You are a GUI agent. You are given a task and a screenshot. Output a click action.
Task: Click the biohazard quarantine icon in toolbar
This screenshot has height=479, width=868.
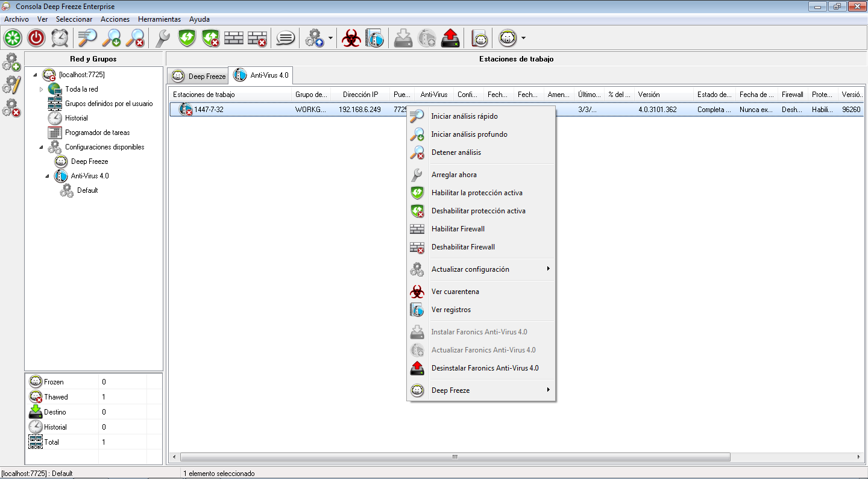click(x=351, y=39)
